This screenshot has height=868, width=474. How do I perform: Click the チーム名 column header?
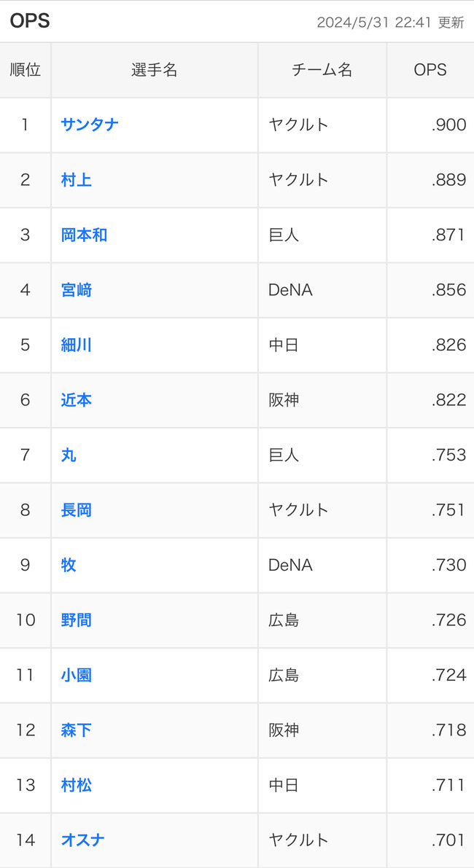click(322, 69)
